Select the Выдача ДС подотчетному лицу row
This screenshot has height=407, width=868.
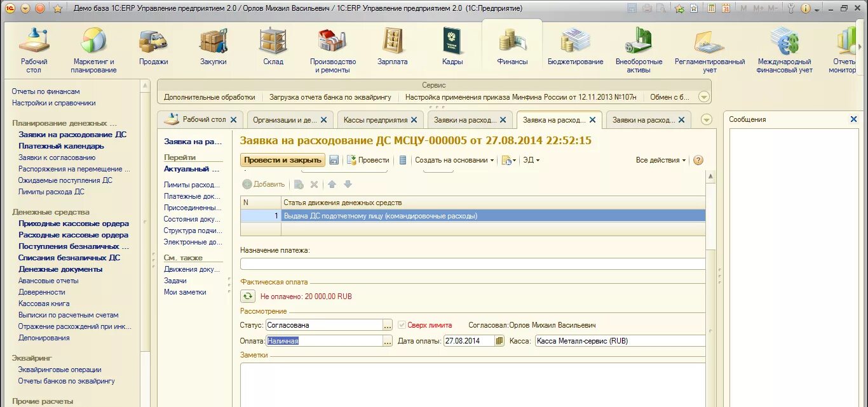[473, 216]
